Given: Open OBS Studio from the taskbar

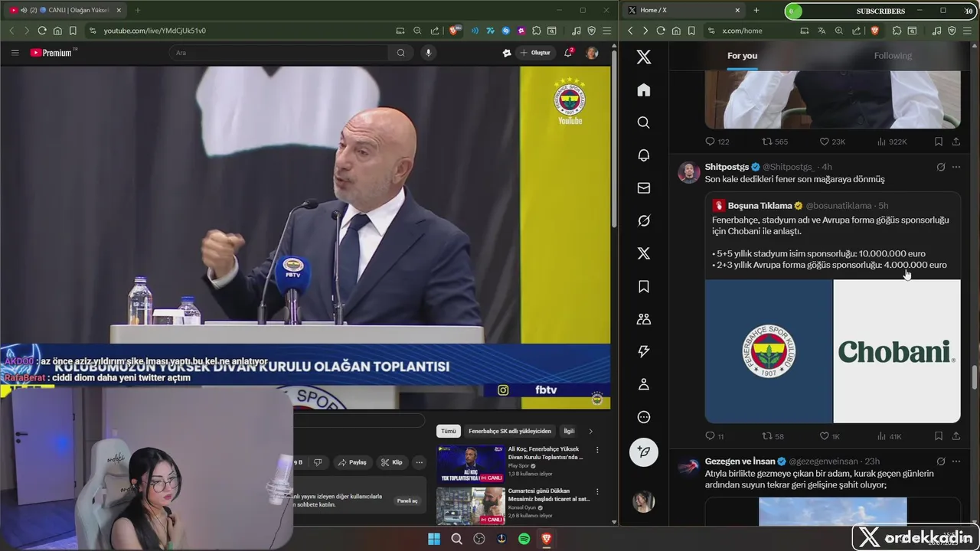Looking at the screenshot, I should [479, 539].
